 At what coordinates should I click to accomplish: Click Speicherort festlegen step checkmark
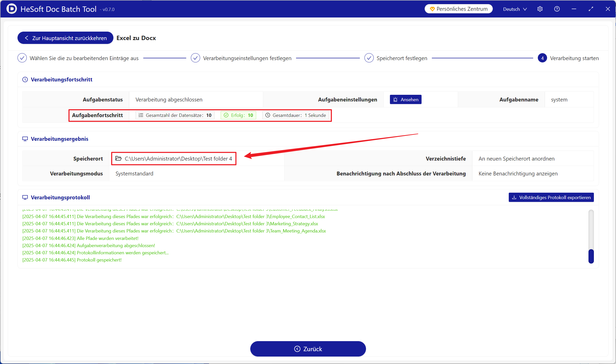point(369,58)
